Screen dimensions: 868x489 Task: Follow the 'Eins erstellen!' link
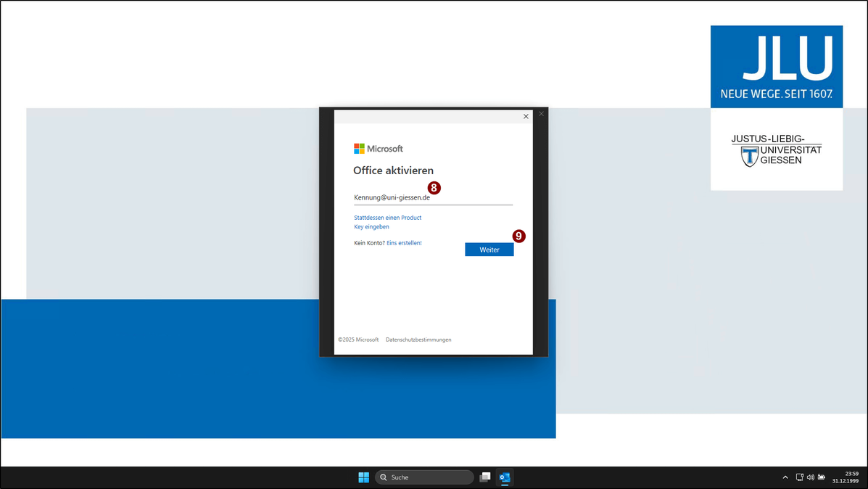(404, 243)
